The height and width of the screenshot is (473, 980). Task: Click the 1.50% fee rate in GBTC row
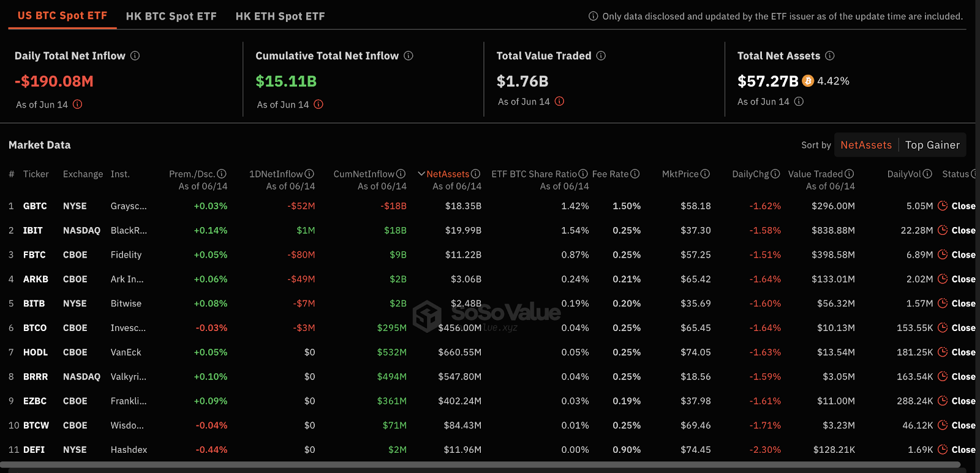(x=627, y=206)
